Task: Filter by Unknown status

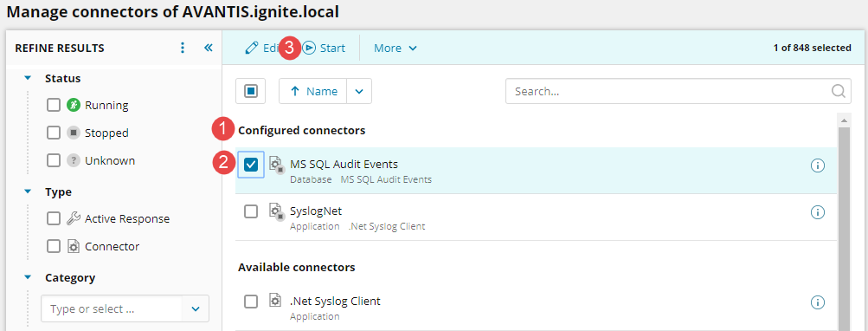Action: [53, 161]
